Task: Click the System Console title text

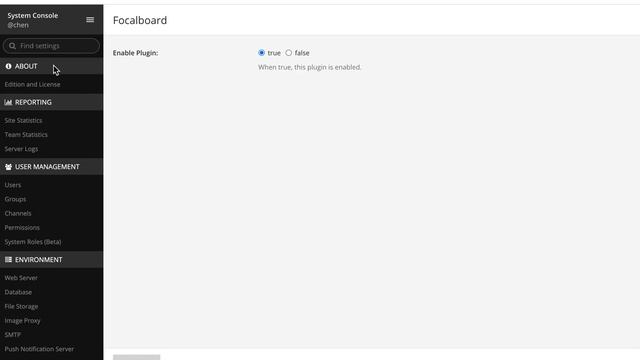Action: 33,16
